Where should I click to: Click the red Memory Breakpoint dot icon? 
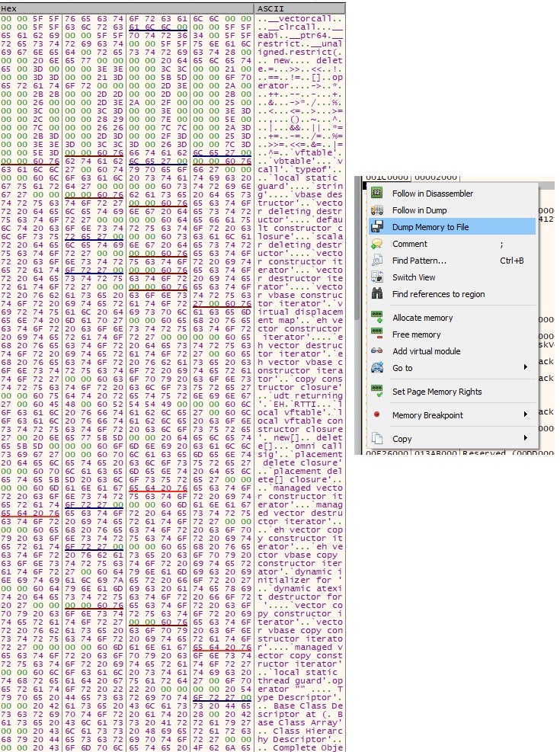[x=376, y=415]
